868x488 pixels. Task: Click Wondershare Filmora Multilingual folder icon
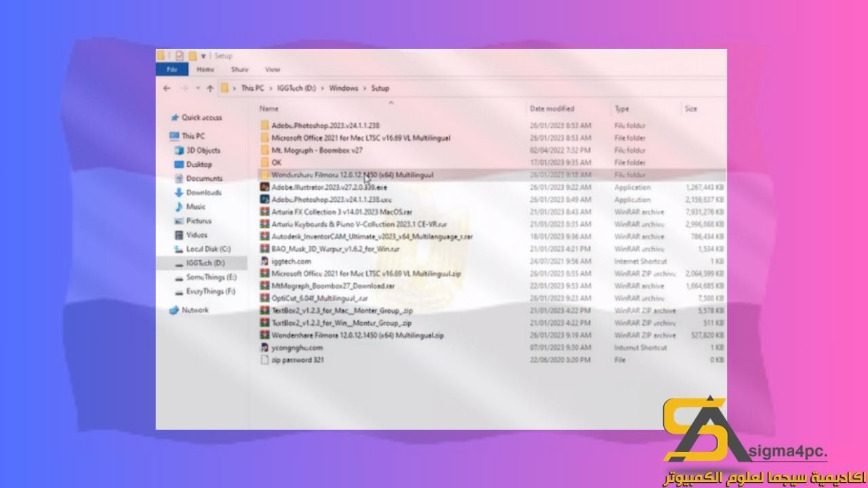[264, 175]
